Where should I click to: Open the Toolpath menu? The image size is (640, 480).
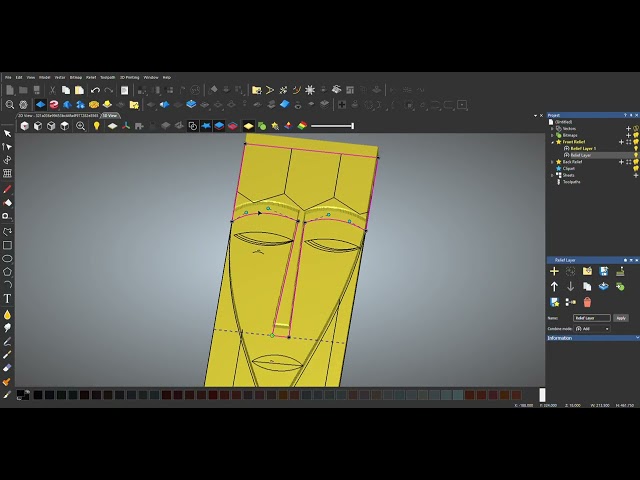108,77
